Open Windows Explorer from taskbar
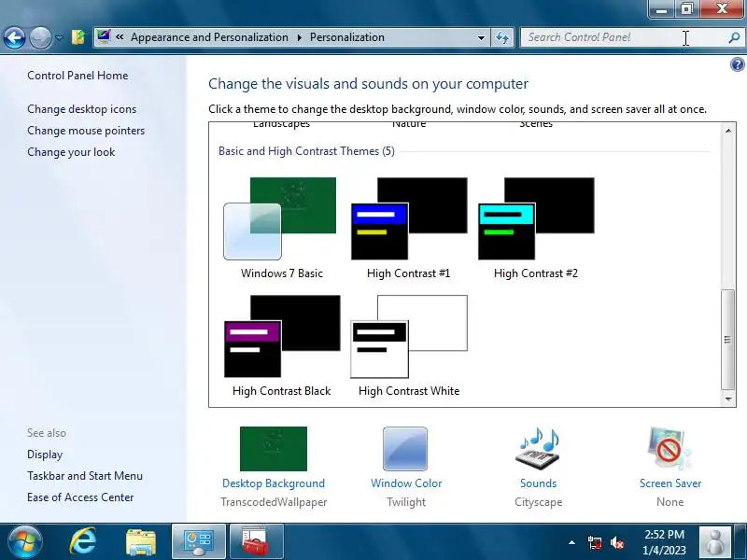The height and width of the screenshot is (560, 747). [x=141, y=542]
